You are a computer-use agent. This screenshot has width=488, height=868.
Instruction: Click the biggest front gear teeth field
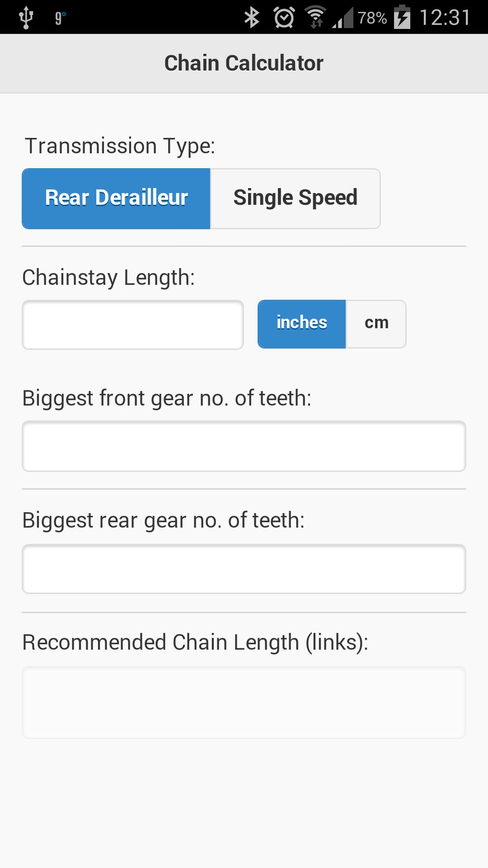point(244,446)
